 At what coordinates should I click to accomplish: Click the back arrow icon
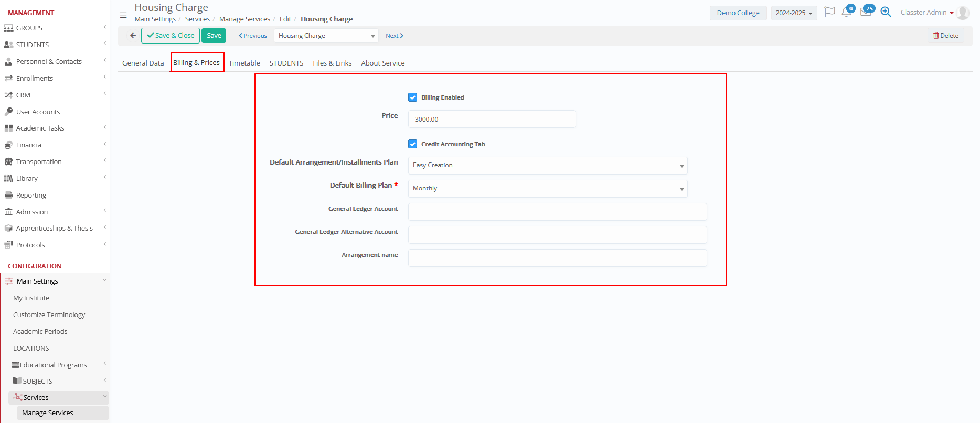coord(133,36)
